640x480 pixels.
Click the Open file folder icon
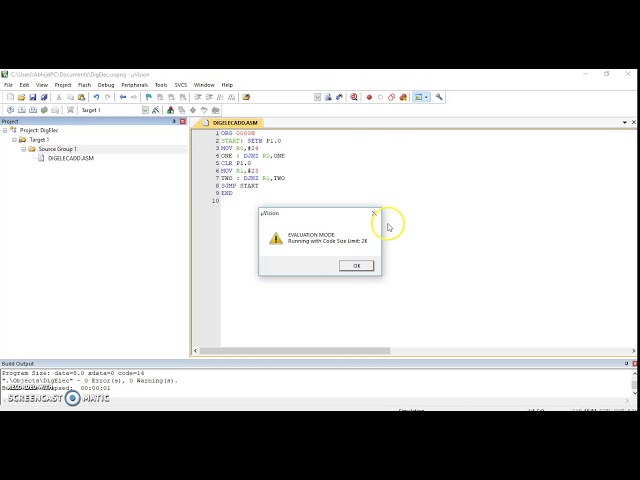click(21, 97)
